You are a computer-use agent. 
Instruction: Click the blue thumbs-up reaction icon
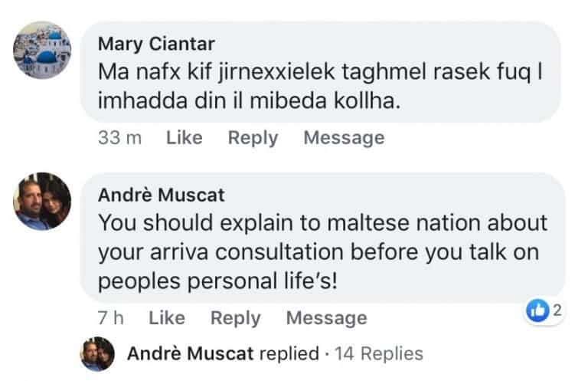coord(537,311)
